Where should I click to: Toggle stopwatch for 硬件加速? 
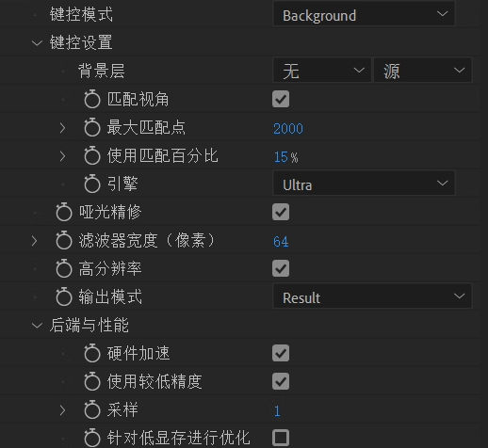[x=92, y=353]
